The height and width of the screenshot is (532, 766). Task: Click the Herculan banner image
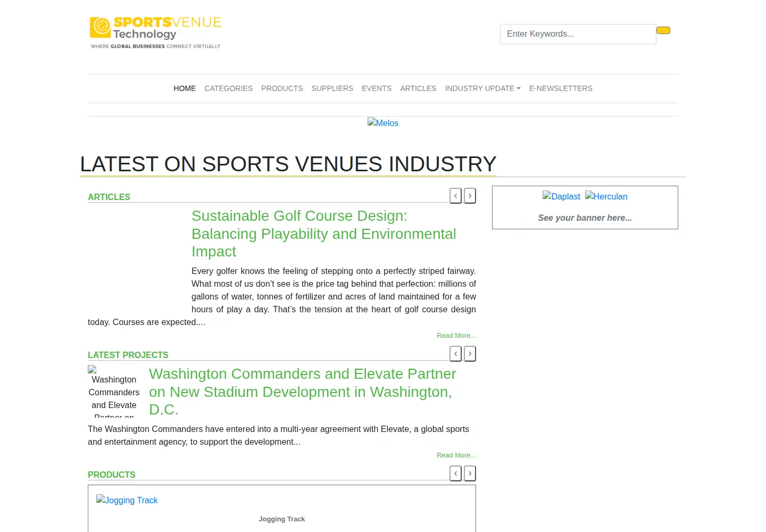[x=606, y=196]
